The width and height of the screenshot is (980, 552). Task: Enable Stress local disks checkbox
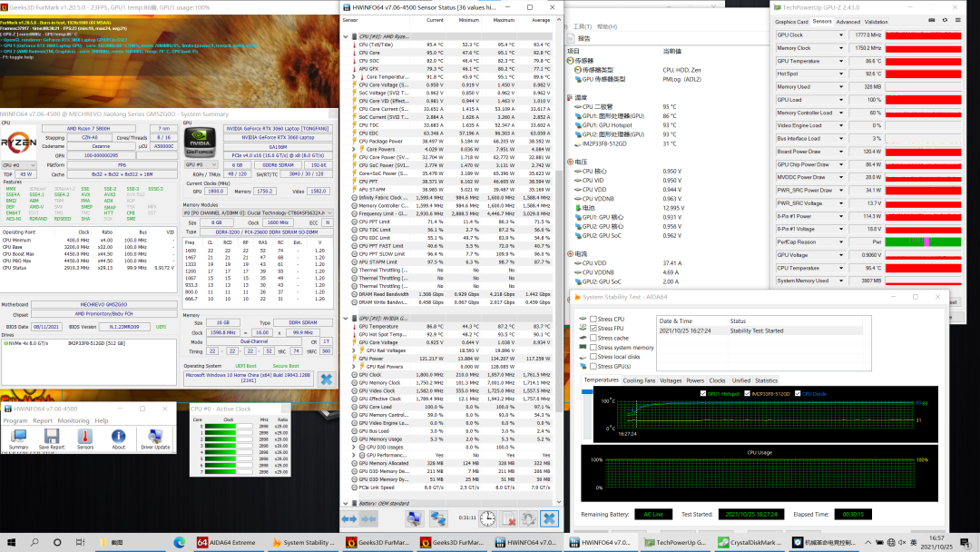(593, 357)
